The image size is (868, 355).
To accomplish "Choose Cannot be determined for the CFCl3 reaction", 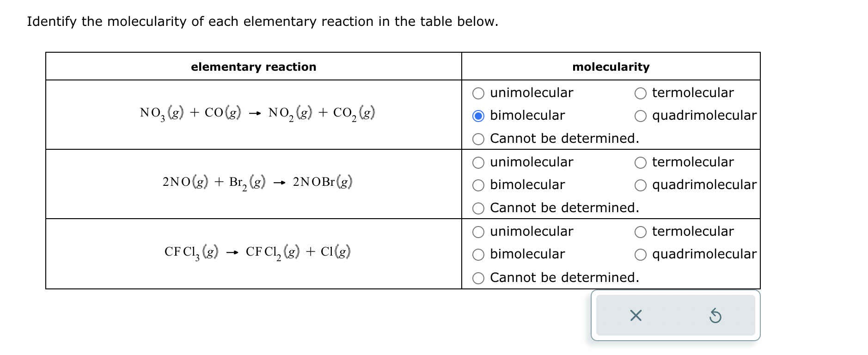I will (x=478, y=278).
